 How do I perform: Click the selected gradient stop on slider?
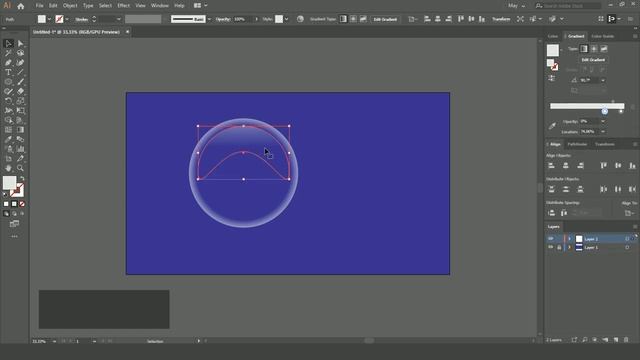[x=604, y=111]
